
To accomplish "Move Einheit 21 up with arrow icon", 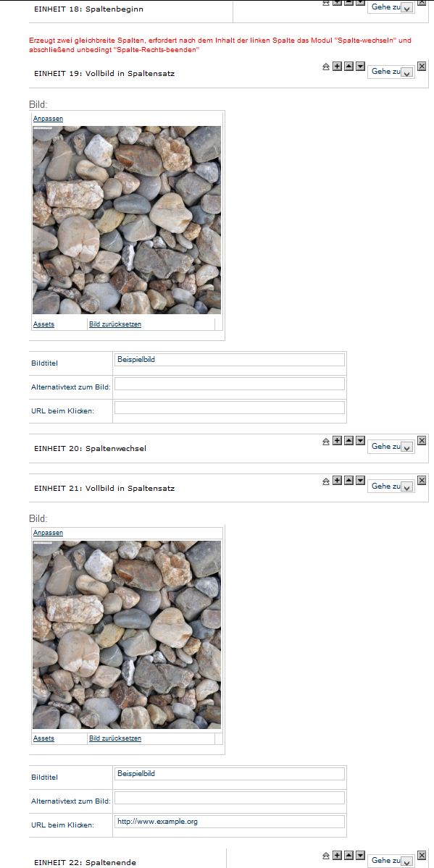I will tap(349, 481).
